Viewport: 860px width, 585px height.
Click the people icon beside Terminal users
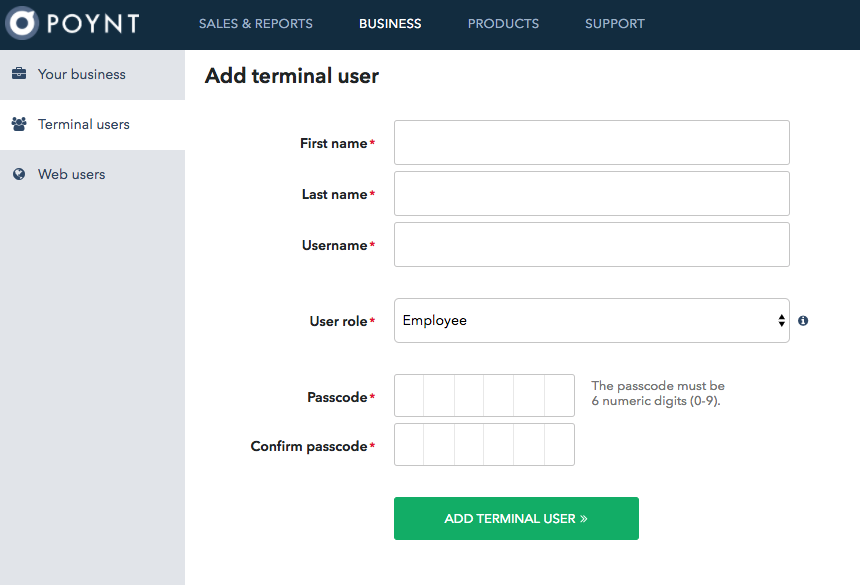point(19,124)
